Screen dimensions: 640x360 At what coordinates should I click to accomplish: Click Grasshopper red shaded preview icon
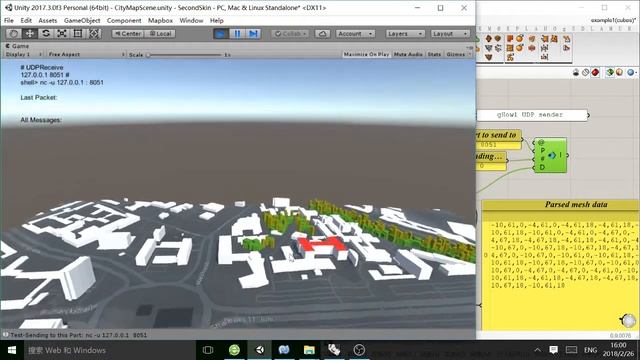596,73
